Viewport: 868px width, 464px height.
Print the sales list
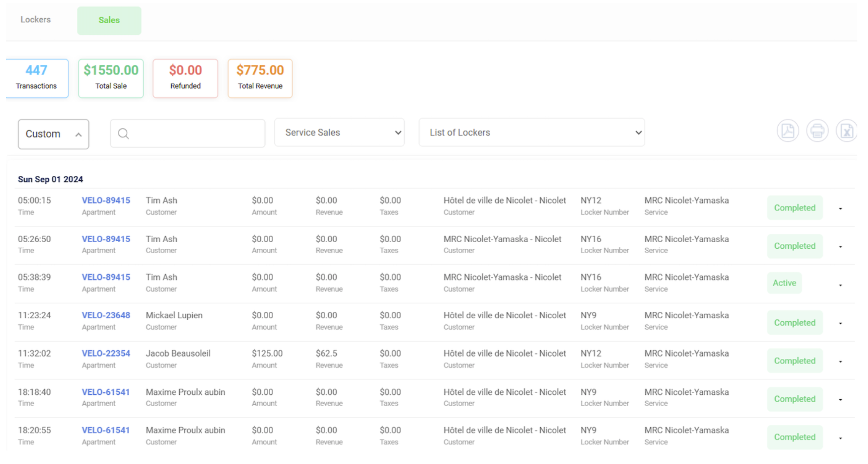pos(817,131)
